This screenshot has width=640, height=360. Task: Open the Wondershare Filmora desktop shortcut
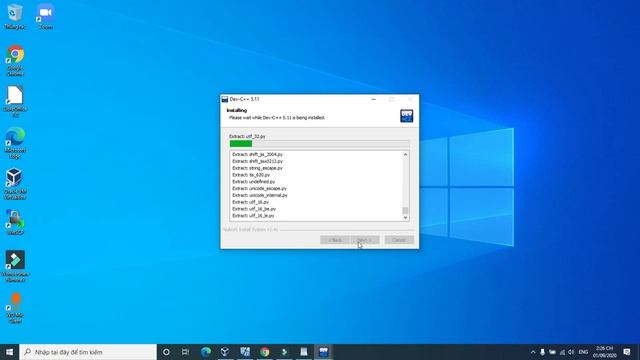point(15,266)
